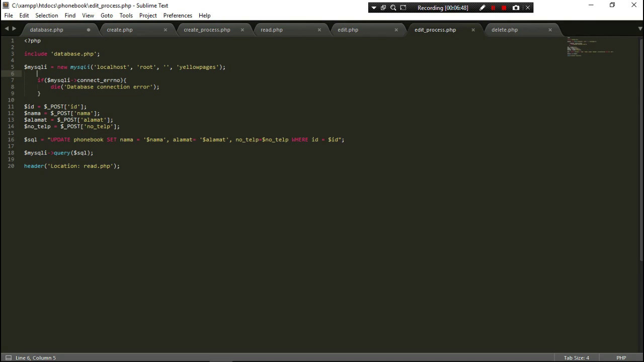644x362 pixels.
Task: Open the Preferences menu
Action: point(178,16)
